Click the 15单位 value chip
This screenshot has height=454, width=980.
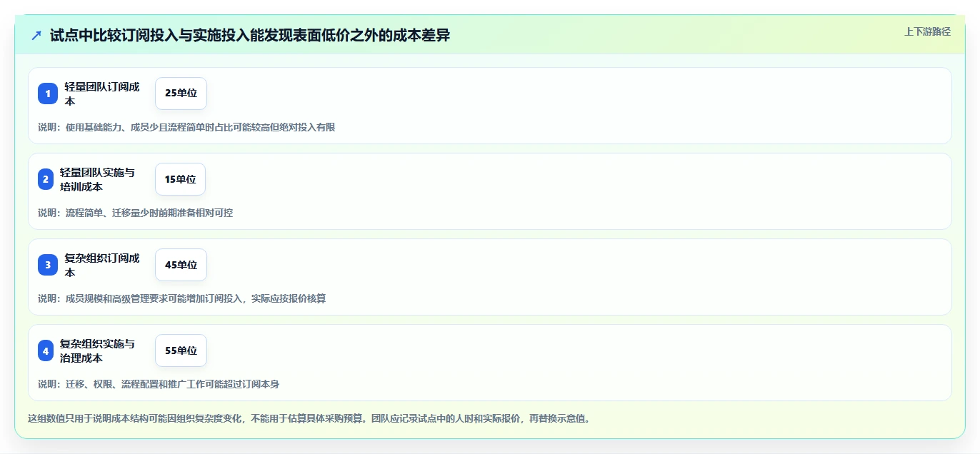[x=180, y=179]
